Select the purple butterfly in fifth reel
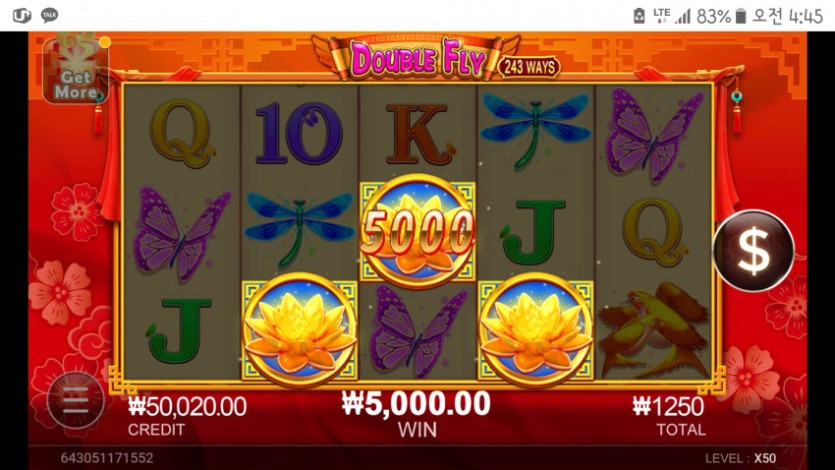Viewport: 835px width, 470px height. (654, 136)
